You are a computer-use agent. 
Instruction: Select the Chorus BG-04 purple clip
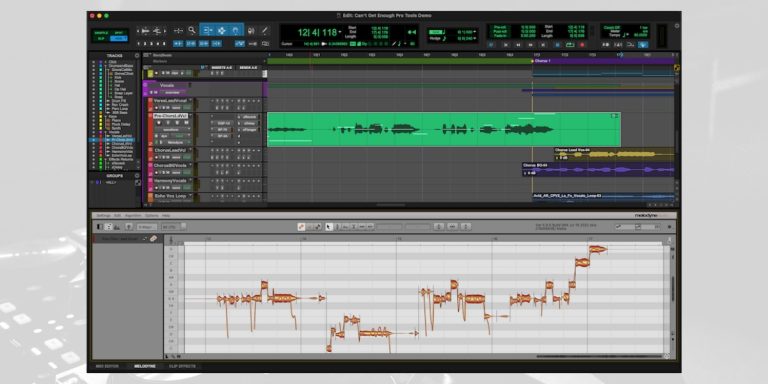[x=598, y=169]
